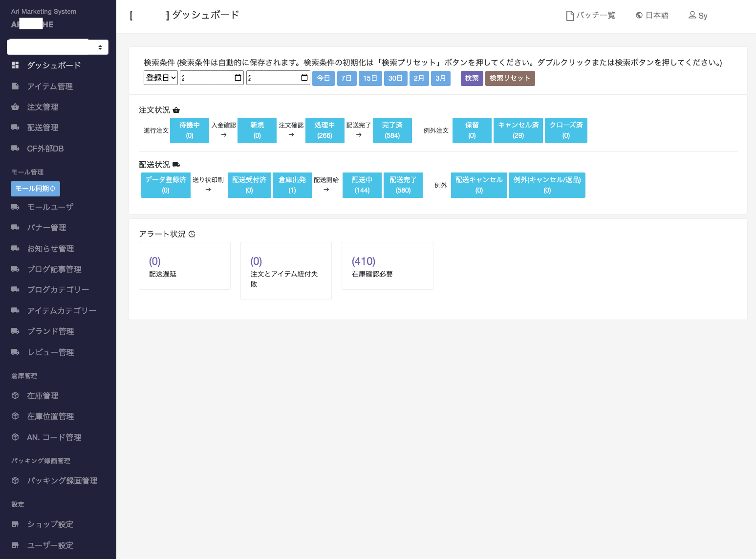The image size is (756, 559).
Task: Click the clock icon beside アラート状況
Action: click(192, 234)
